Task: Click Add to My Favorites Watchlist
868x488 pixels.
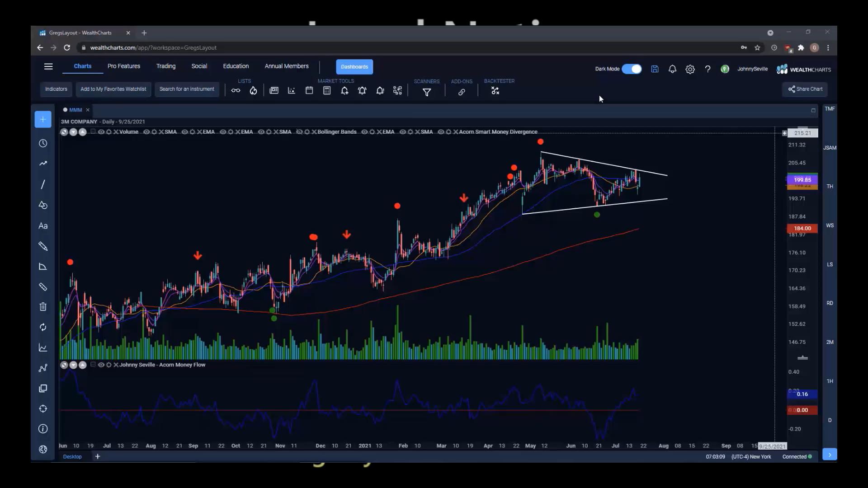Action: (113, 89)
